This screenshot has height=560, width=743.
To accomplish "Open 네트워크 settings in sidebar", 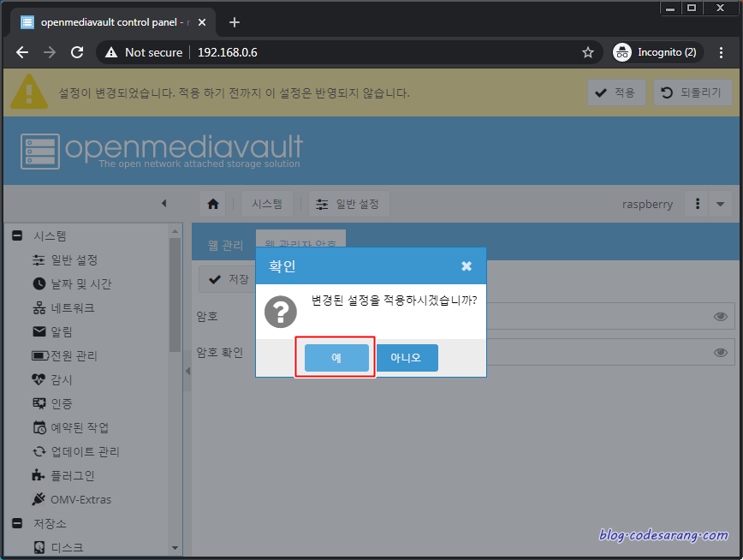I will point(63,307).
